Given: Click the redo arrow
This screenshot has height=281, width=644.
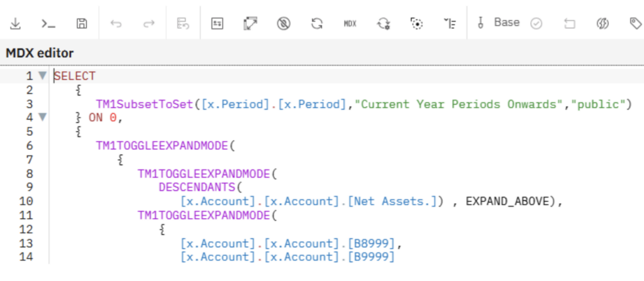Looking at the screenshot, I should pos(149,23).
